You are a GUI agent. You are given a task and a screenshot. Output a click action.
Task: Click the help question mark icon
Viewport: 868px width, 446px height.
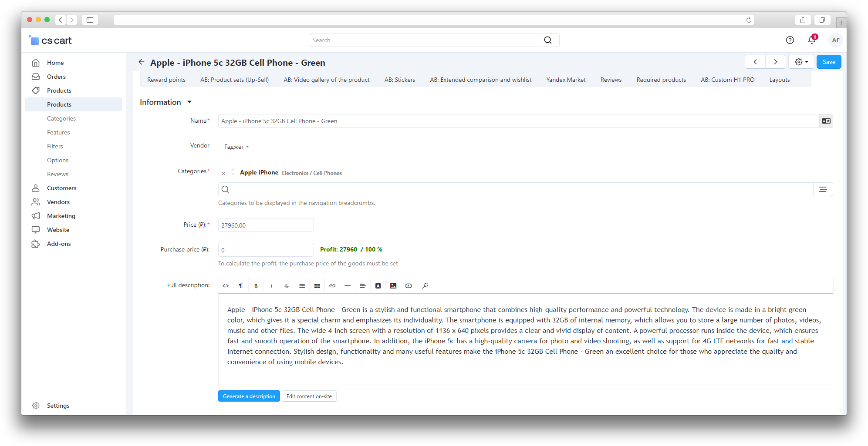tap(790, 40)
